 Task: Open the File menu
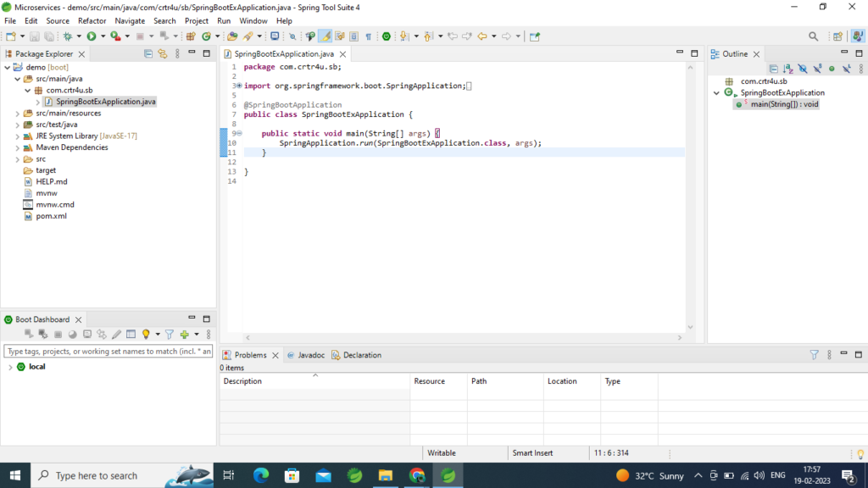10,21
